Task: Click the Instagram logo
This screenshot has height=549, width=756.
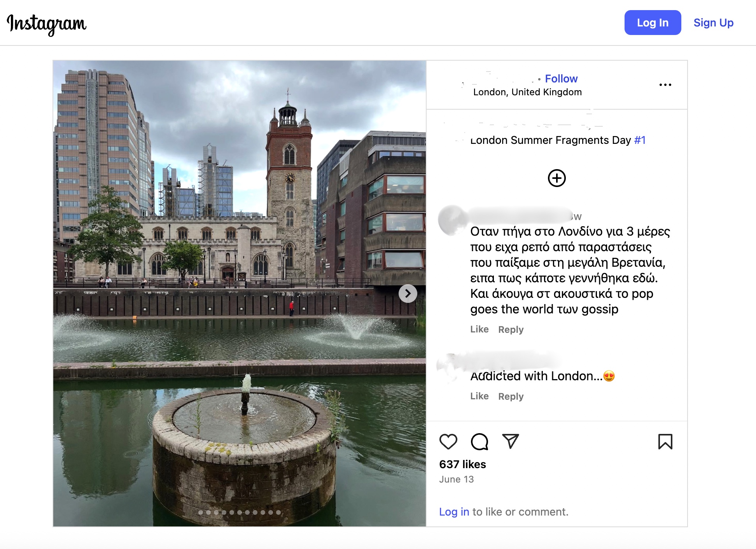Action: click(47, 24)
